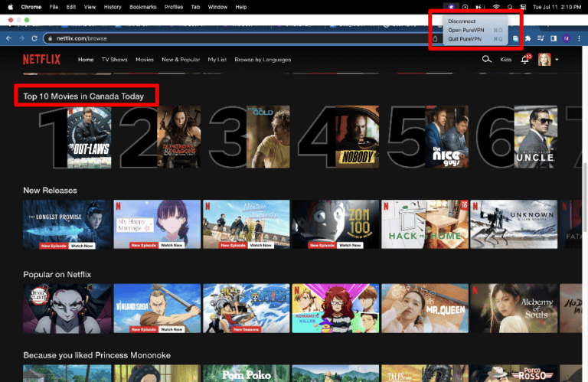588x382 pixels.
Task: Open the Nobody movie poster
Action: point(357,137)
